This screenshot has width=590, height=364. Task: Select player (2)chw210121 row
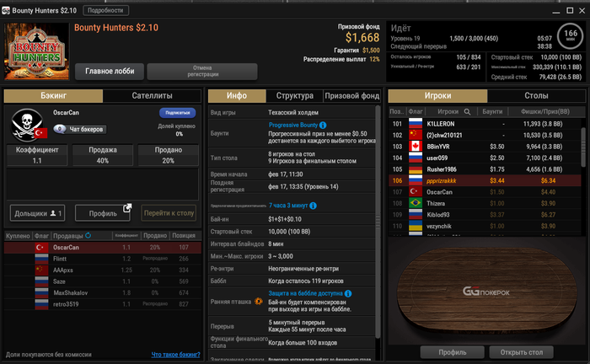[485, 135]
